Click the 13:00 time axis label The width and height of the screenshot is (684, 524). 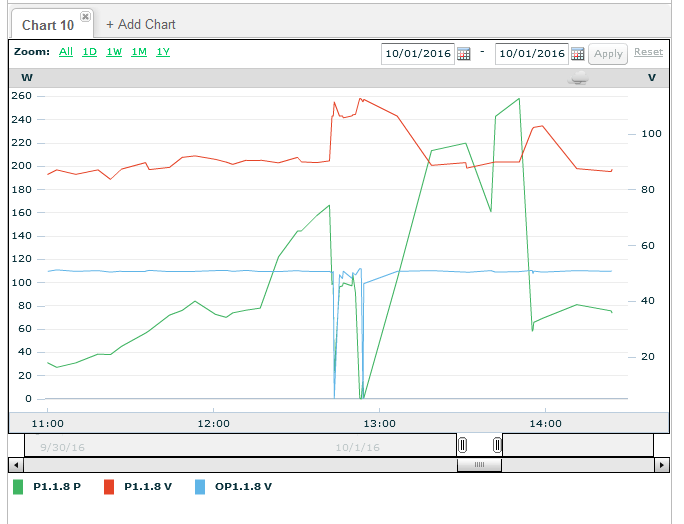coord(380,424)
